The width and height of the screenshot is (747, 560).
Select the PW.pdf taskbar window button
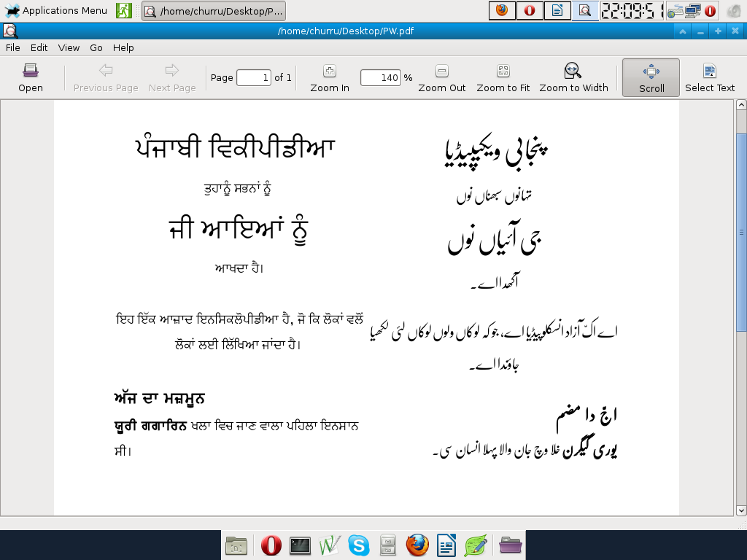pos(214,11)
